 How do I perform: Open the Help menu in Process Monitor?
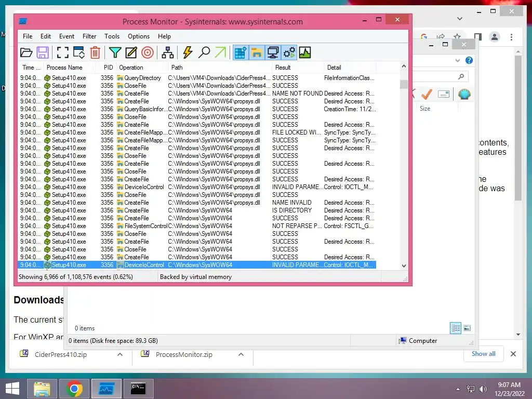[164, 36]
